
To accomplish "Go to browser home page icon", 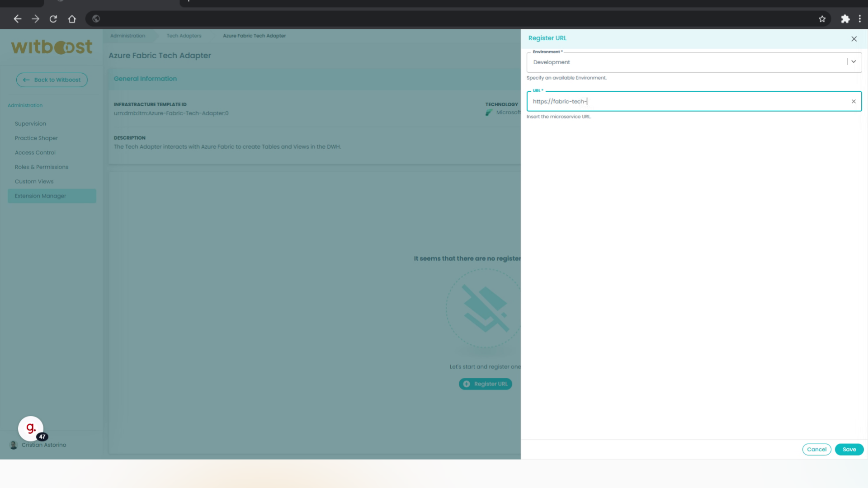I will [x=72, y=19].
